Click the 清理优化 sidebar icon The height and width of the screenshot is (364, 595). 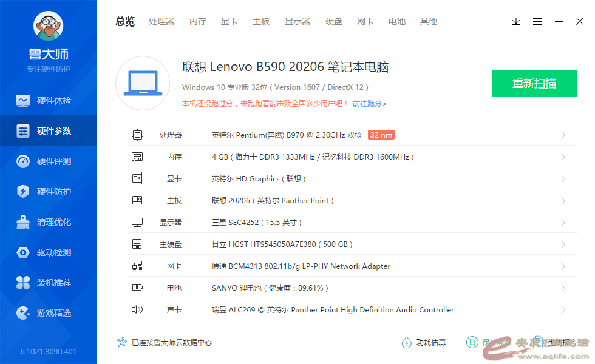click(x=23, y=222)
